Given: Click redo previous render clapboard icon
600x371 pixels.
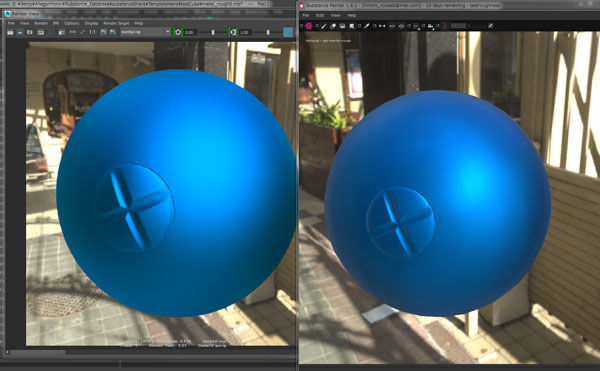Looking at the screenshot, I should coord(10,33).
